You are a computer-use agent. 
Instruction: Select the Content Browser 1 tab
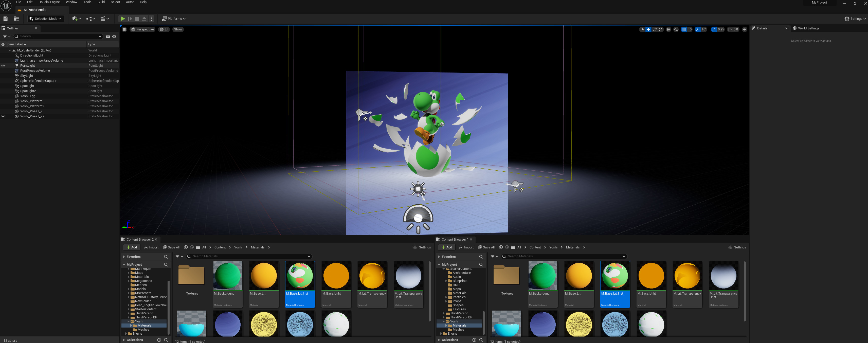(455, 240)
